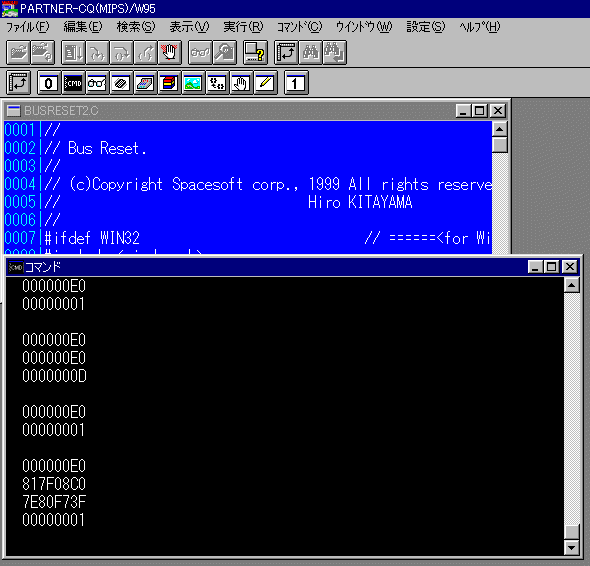
Task: Click the landscape picture icon
Action: click(193, 83)
